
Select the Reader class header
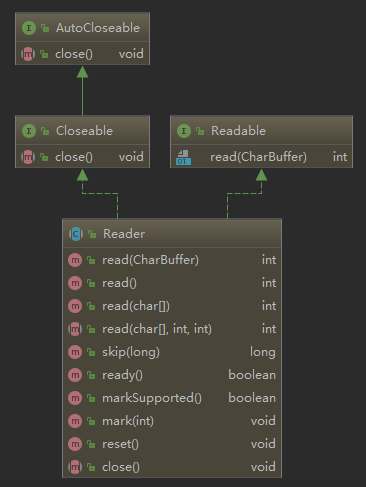[172, 234]
